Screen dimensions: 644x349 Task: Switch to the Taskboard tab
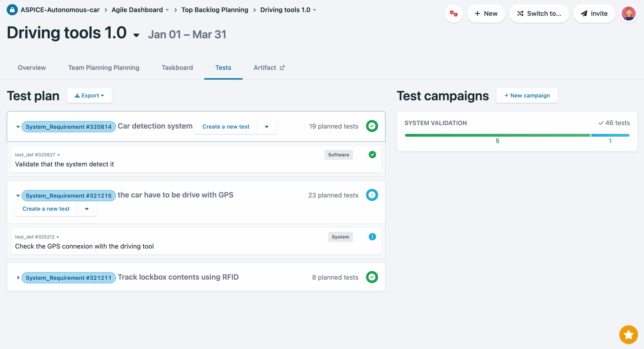(x=177, y=68)
